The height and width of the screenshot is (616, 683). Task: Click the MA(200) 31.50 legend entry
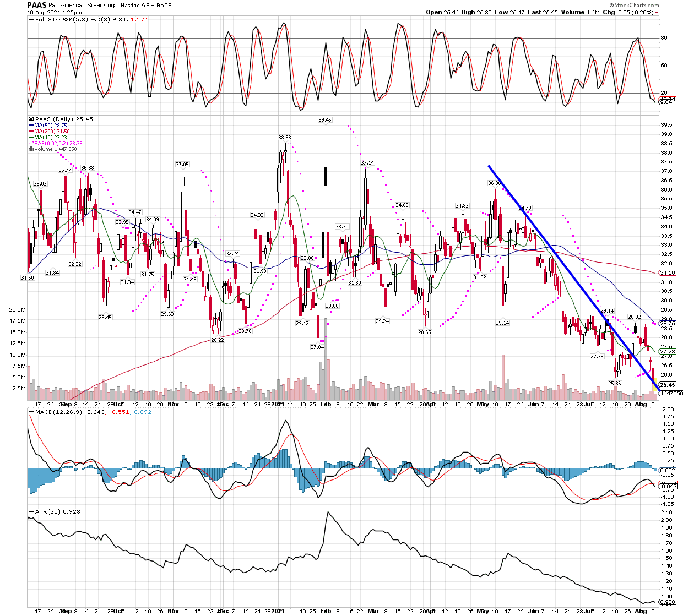52,132
